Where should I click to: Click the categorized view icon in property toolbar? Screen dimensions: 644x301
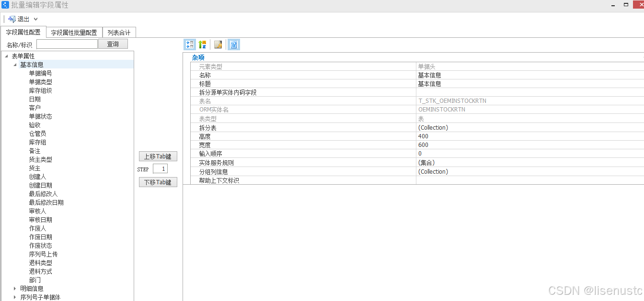click(x=189, y=45)
